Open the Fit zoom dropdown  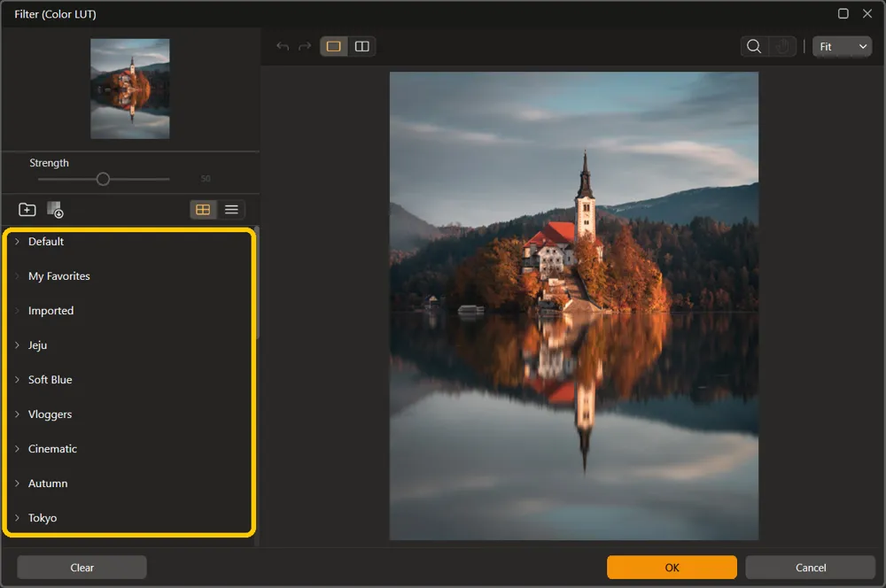click(x=842, y=46)
